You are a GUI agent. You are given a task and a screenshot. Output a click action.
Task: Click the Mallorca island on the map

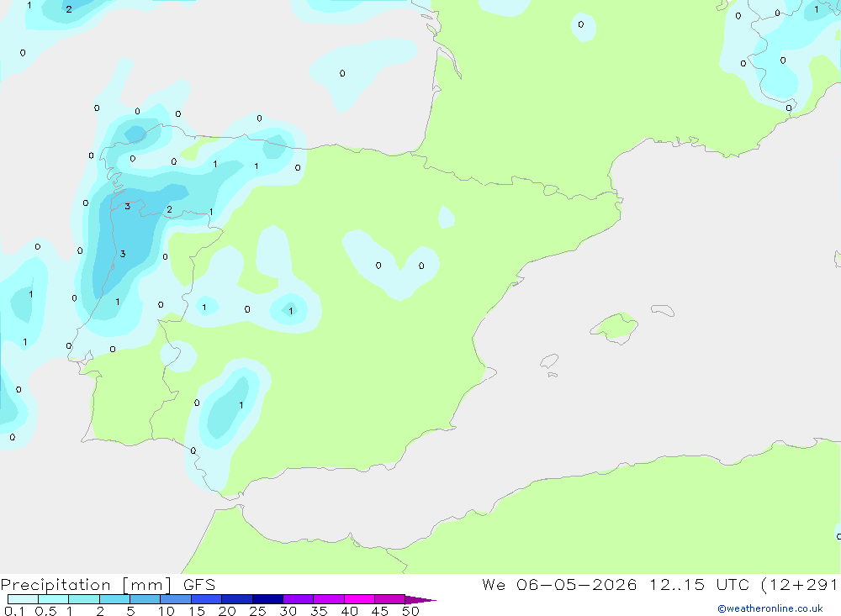615,327
